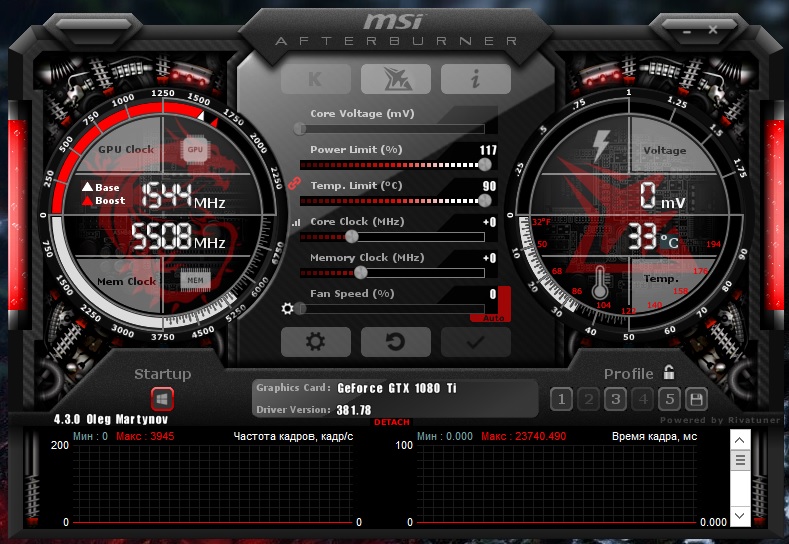Click the 1544 MHz GPU clock readout

[x=183, y=196]
